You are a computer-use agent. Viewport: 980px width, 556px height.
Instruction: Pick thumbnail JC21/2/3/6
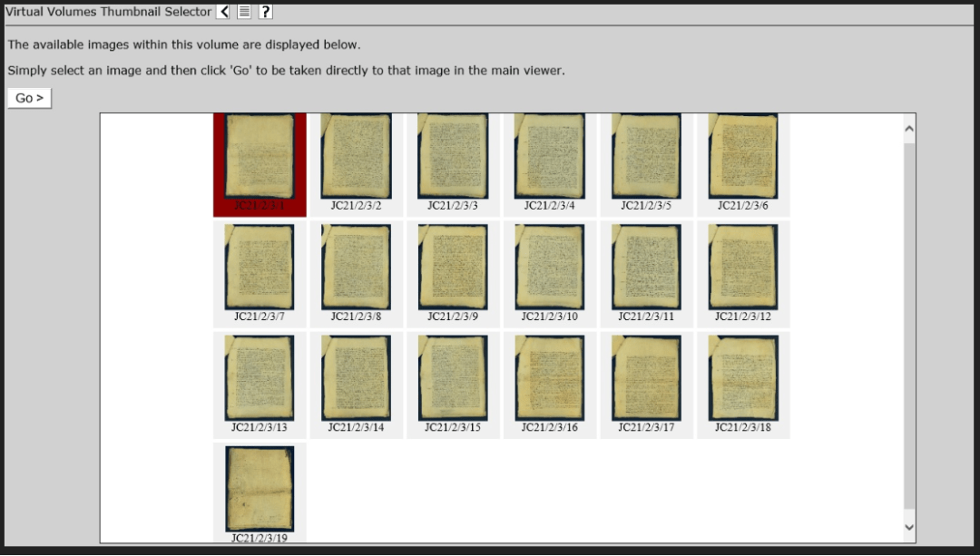742,158
